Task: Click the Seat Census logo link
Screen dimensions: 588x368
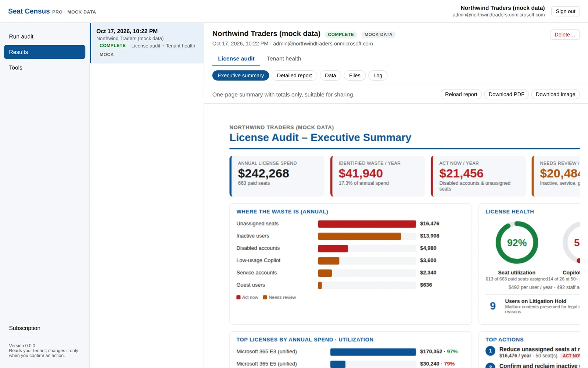Action: tap(29, 11)
